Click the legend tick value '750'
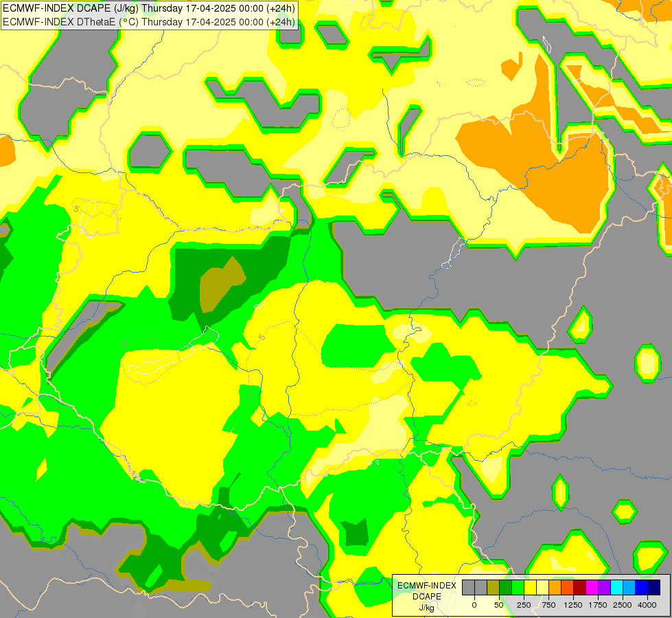Viewport: 672px width, 618px height. (x=548, y=605)
